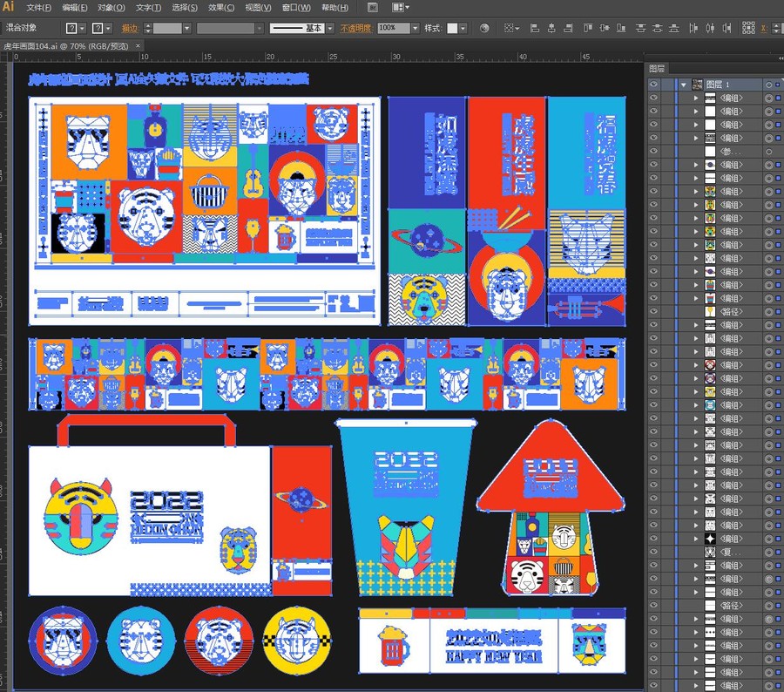This screenshot has height=692, width=784.
Task: Collapse 图层 1 with its triangle
Action: pos(683,85)
